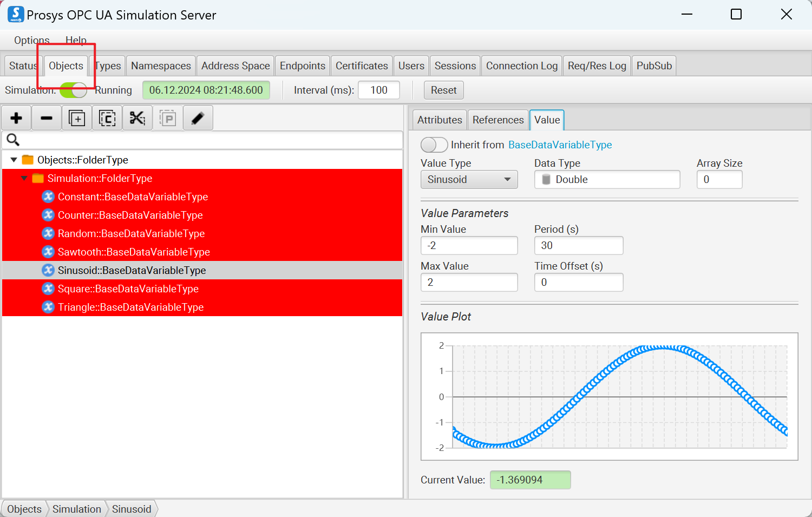The image size is (812, 517).
Task: Switch to the Objects tab
Action: (x=66, y=66)
